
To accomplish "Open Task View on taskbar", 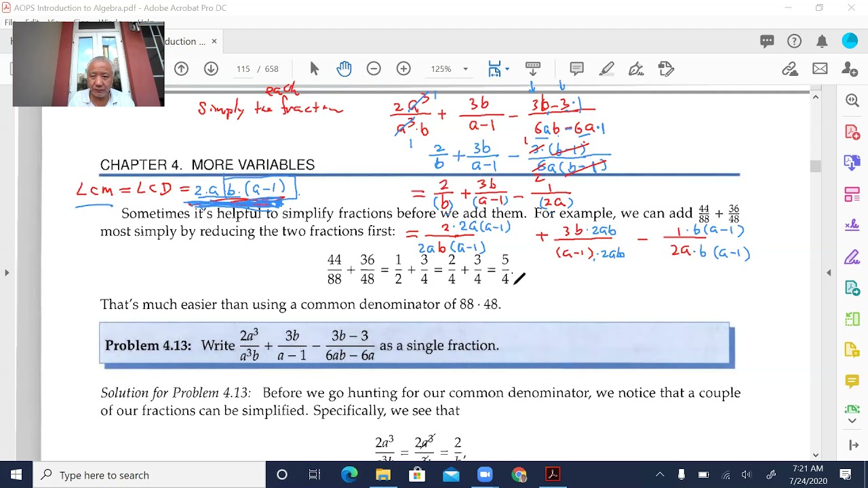I will point(314,474).
